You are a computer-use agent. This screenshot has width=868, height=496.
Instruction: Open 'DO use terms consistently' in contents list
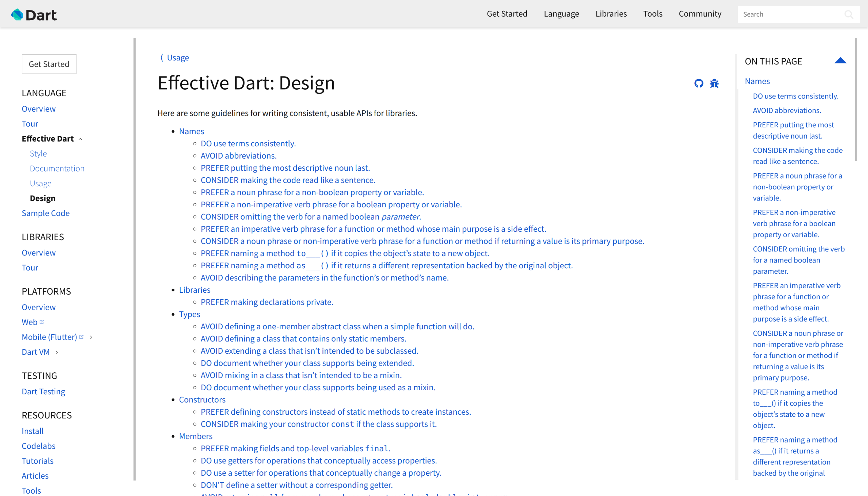248,143
